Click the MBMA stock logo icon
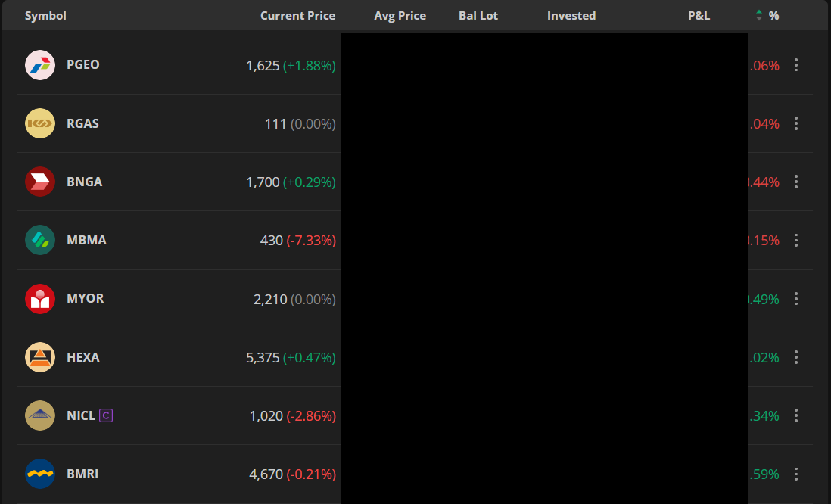This screenshot has width=831, height=504. [x=40, y=240]
